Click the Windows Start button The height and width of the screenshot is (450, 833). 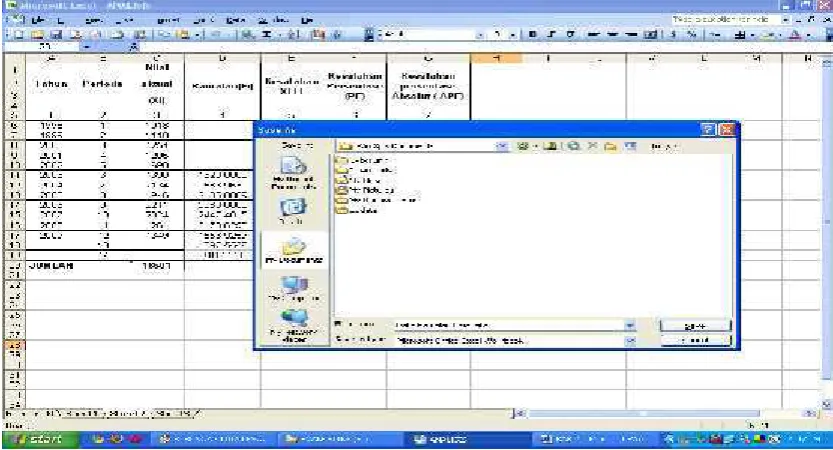tap(40, 439)
